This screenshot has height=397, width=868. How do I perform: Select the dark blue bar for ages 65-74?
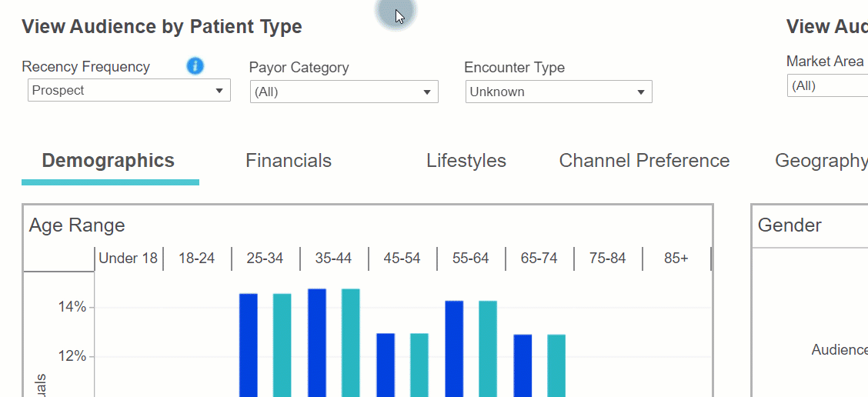coord(522,365)
